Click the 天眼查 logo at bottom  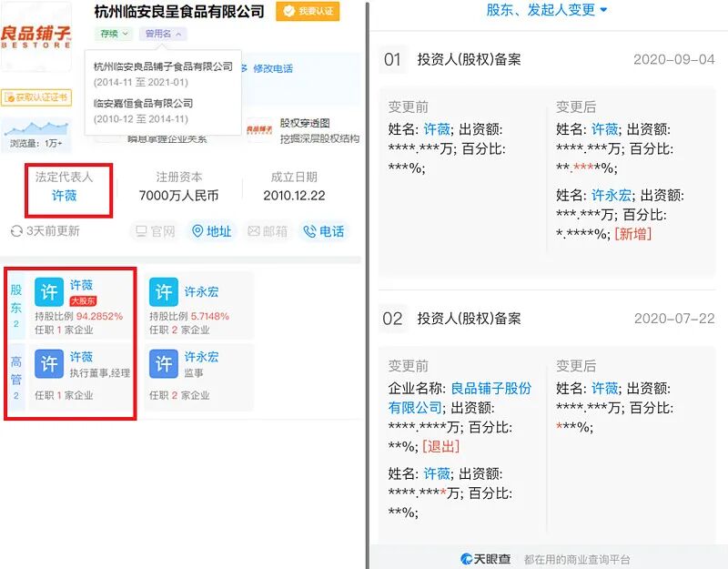(486, 559)
